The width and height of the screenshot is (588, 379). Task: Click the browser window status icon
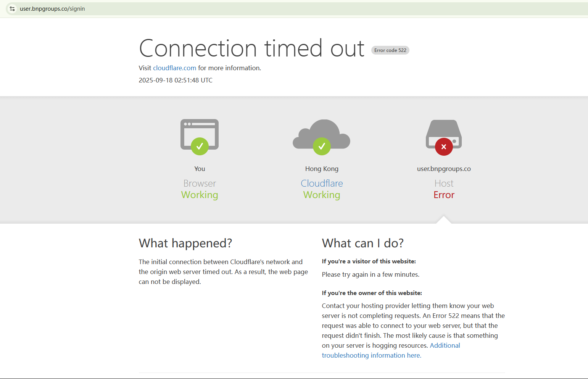coord(200,137)
